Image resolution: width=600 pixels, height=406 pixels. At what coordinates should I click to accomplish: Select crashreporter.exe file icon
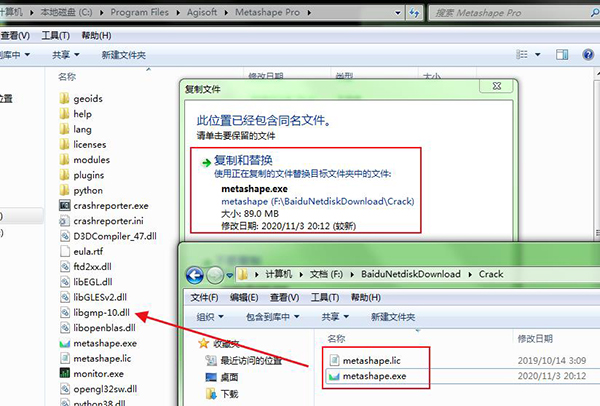65,205
